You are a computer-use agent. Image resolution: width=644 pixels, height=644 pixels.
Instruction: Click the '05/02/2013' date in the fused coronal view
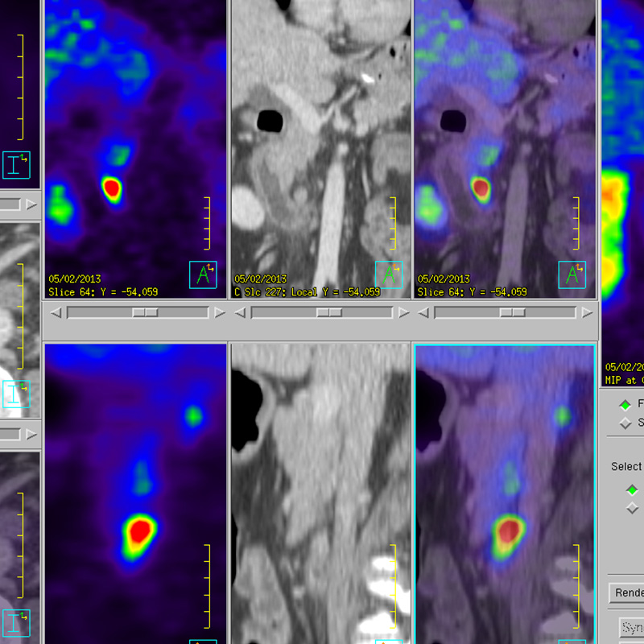(444, 279)
